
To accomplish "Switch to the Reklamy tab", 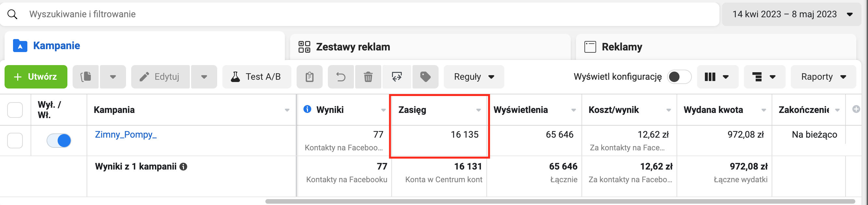I will (621, 47).
